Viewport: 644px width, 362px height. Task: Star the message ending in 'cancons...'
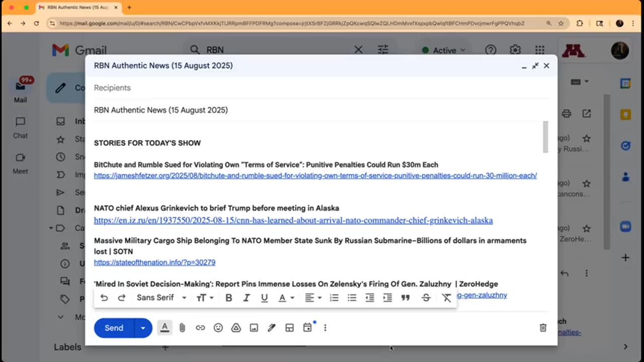586,184
